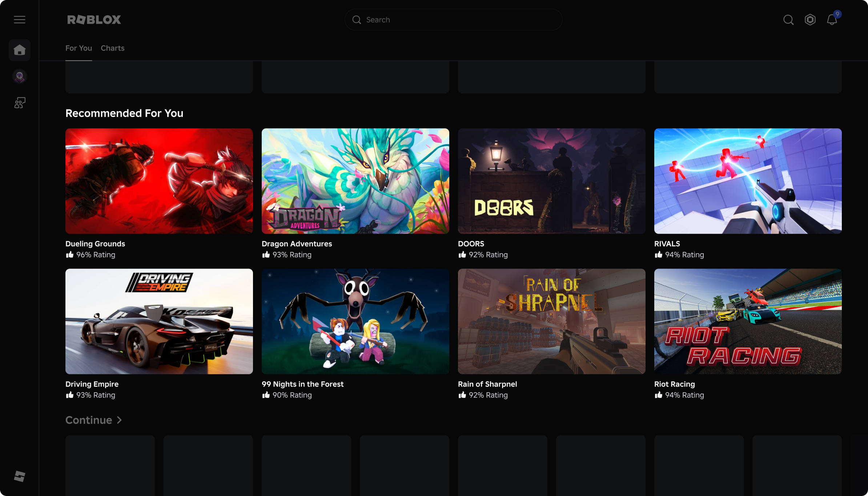Viewport: 868px width, 496px height.
Task: Open the Rain of Sharpnel thumbnail
Action: pyautogui.click(x=552, y=321)
